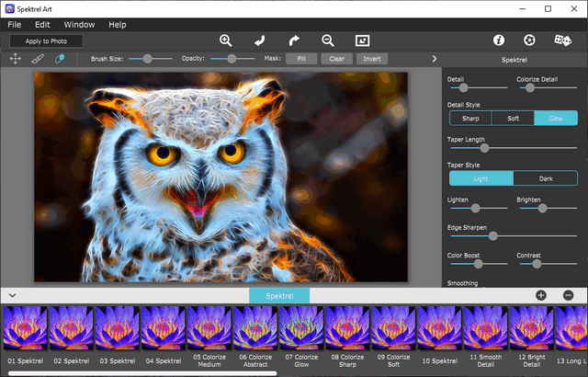Click the zoom out magnifier icon

pos(328,40)
